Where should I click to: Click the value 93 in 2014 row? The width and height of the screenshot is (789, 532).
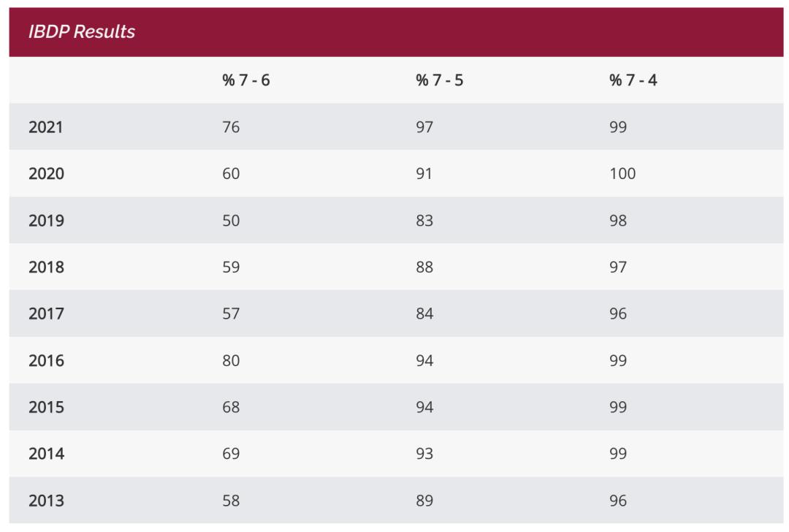tap(424, 455)
